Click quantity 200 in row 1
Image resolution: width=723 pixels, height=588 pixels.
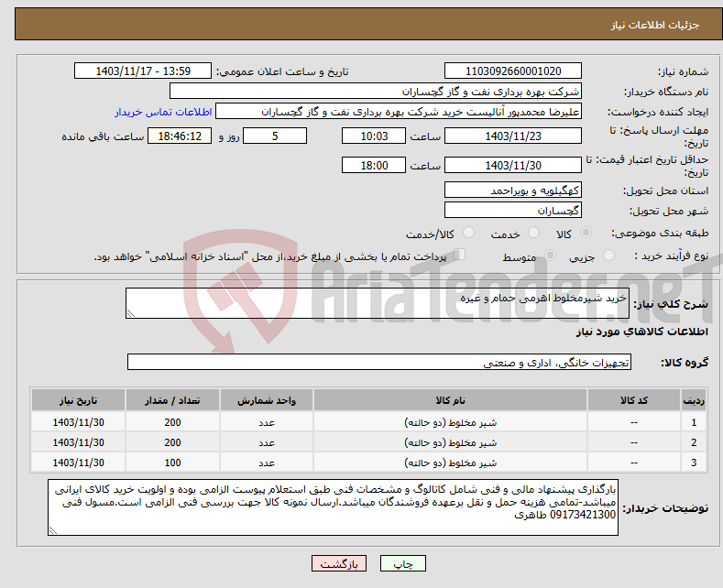[x=172, y=422]
